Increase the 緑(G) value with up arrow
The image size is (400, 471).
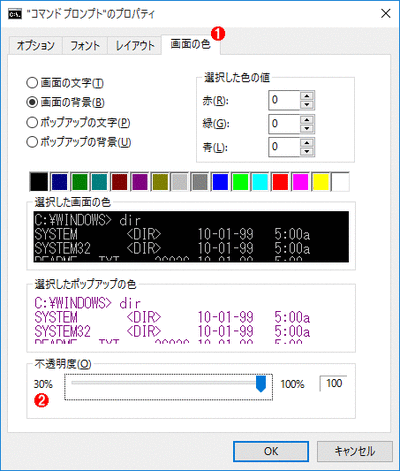coord(307,119)
